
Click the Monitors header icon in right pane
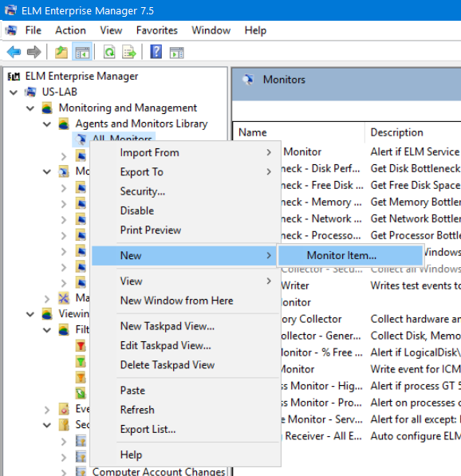tap(248, 80)
